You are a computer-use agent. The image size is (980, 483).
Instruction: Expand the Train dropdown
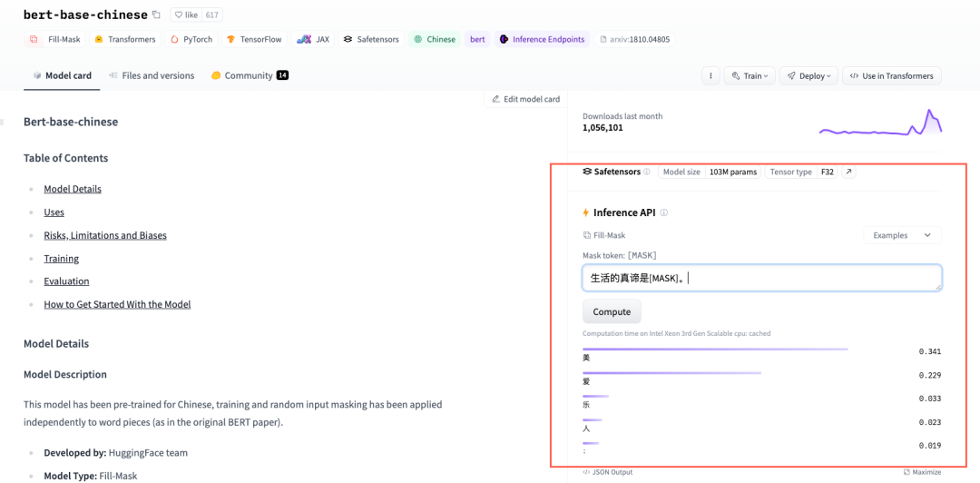pyautogui.click(x=750, y=76)
